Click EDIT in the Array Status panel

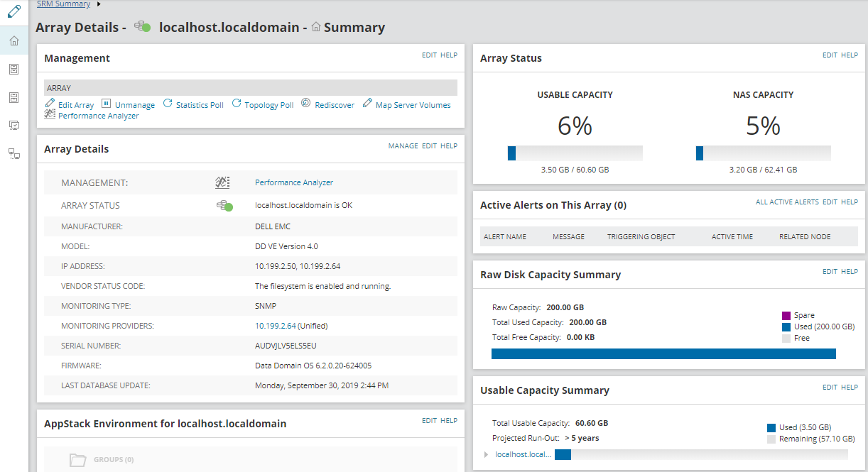click(830, 55)
